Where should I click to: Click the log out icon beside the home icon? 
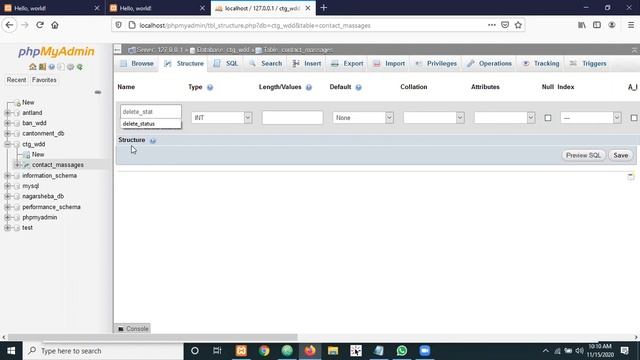tap(42, 67)
